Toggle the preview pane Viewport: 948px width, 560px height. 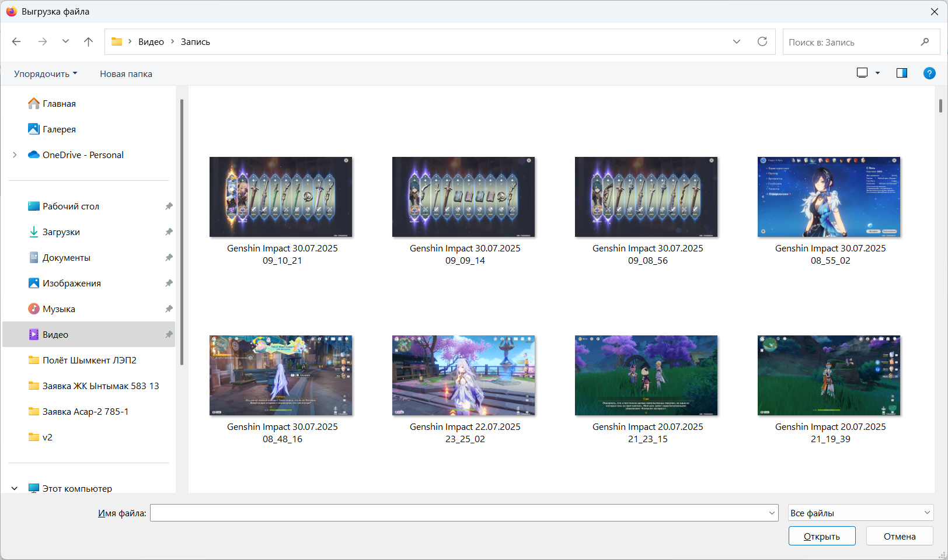tap(902, 73)
